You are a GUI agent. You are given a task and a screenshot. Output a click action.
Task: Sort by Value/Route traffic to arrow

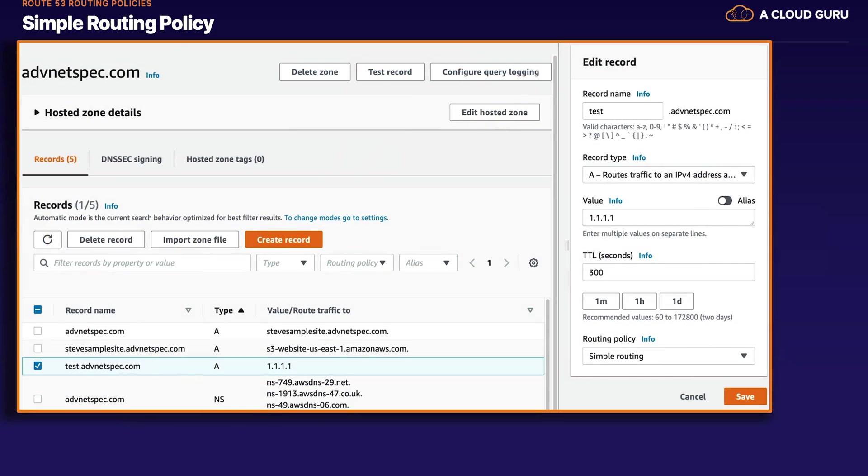tap(530, 310)
